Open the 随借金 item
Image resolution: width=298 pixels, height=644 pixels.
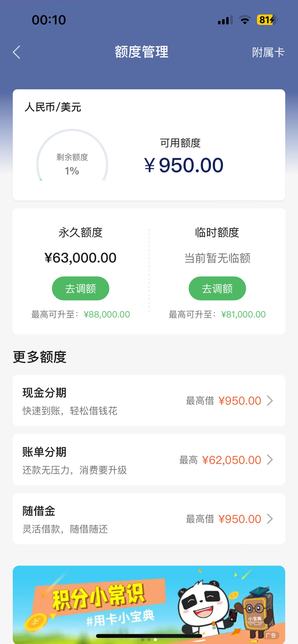point(149,519)
